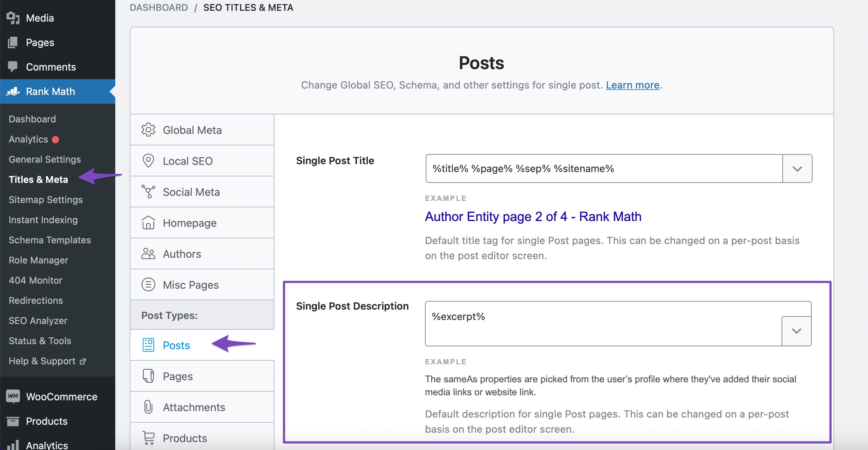Go to the Authors tab
The width and height of the screenshot is (868, 450).
tap(202, 254)
